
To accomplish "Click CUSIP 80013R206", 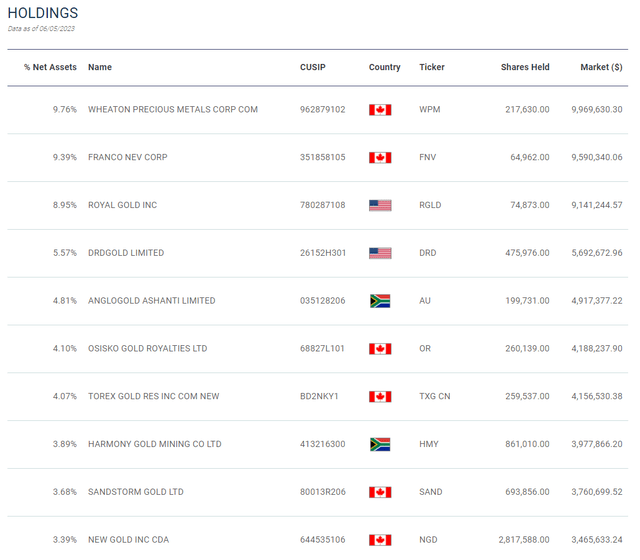I will 323,491.
